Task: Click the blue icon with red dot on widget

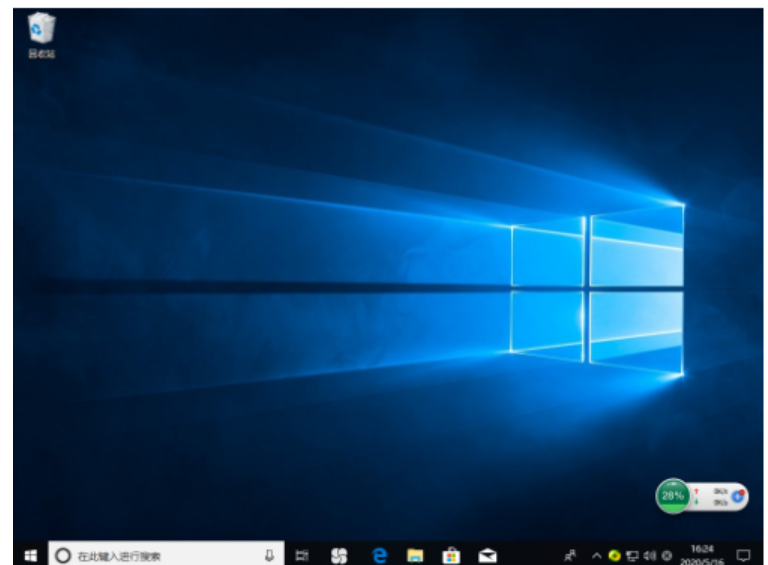Action: coord(738,496)
